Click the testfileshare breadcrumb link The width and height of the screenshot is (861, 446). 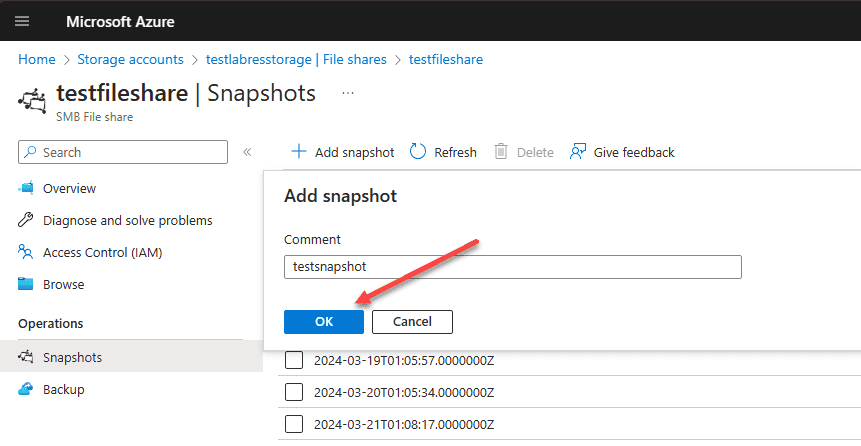click(x=446, y=59)
